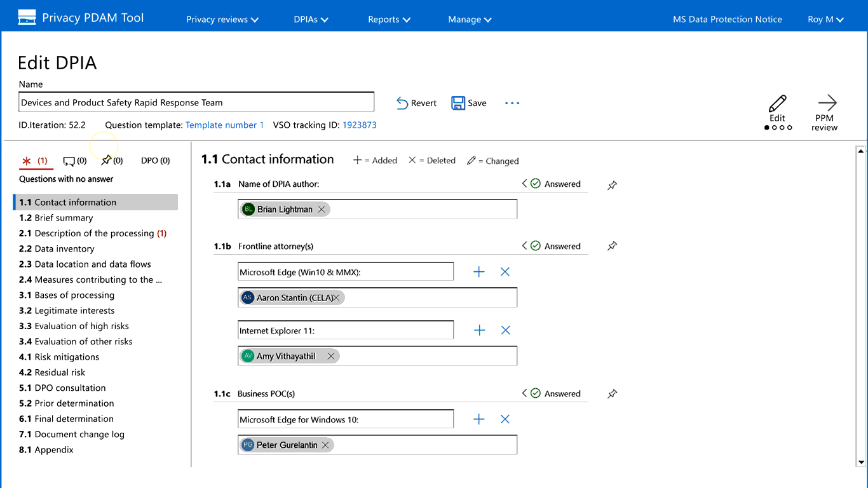Screen dimensions: 868x488
Task: Click inside the DPIA Name field
Action: (x=196, y=102)
